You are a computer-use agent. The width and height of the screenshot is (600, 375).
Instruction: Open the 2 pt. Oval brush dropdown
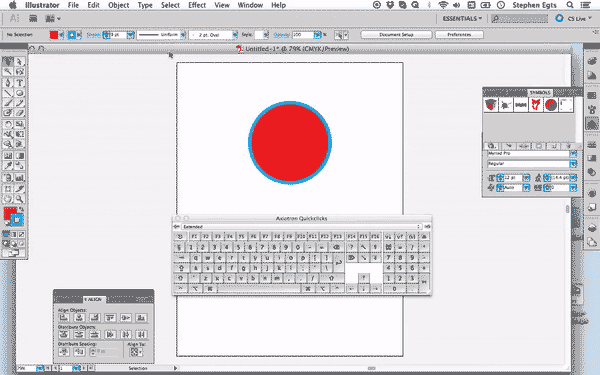pyautogui.click(x=235, y=35)
